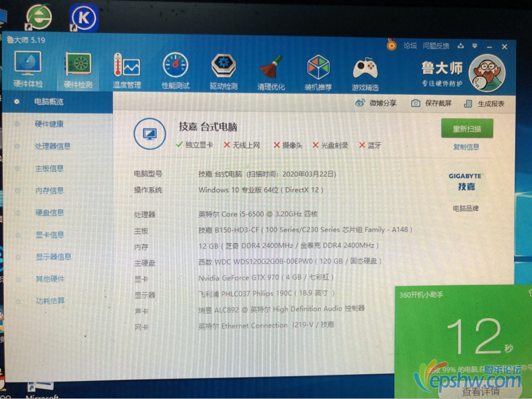Open 游戏精选 game controller icon
Screen dimensions: 532x399
click(365, 74)
